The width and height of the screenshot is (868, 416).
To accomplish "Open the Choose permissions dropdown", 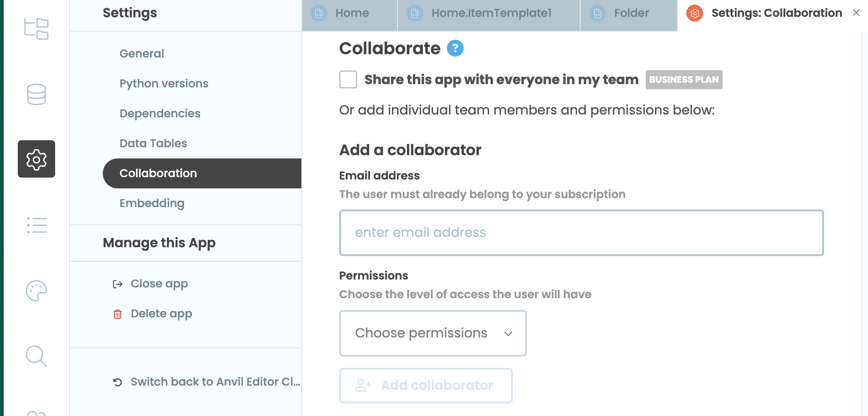I will pyautogui.click(x=433, y=333).
